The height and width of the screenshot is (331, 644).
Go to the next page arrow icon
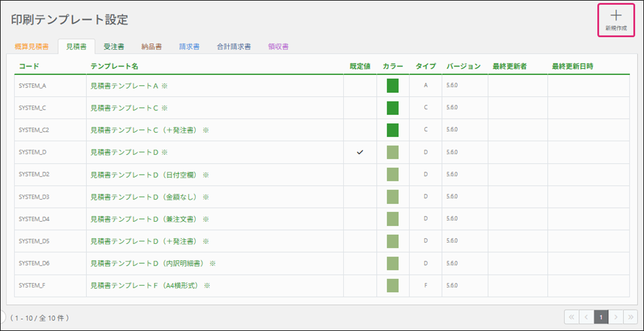tap(616, 317)
